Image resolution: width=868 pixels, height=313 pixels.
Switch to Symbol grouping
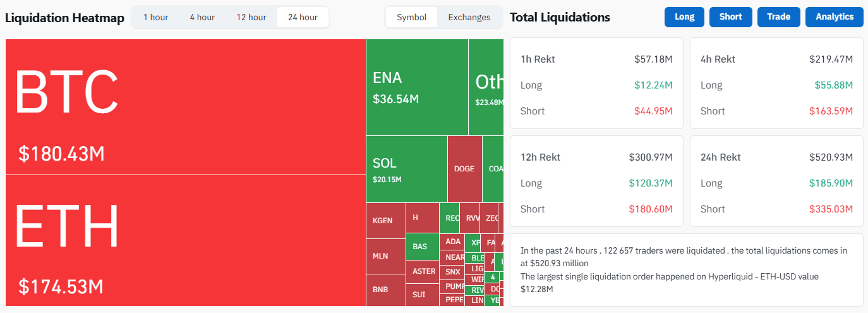411,17
